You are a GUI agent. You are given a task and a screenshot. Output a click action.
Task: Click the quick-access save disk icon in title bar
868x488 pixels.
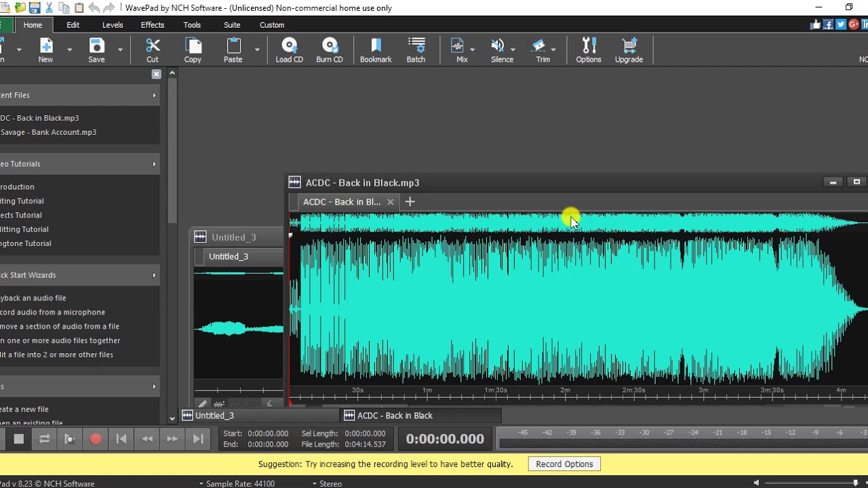(x=35, y=7)
